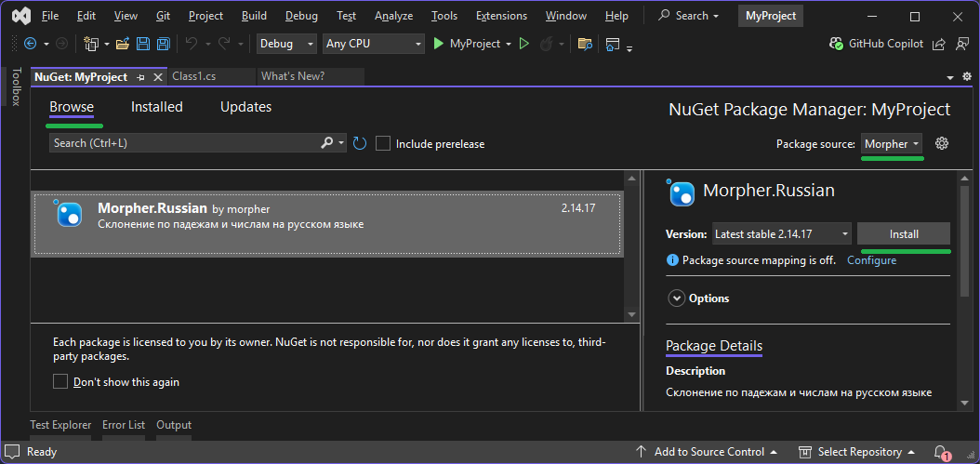
Task: Open the Version selection dropdown
Action: [x=781, y=234]
